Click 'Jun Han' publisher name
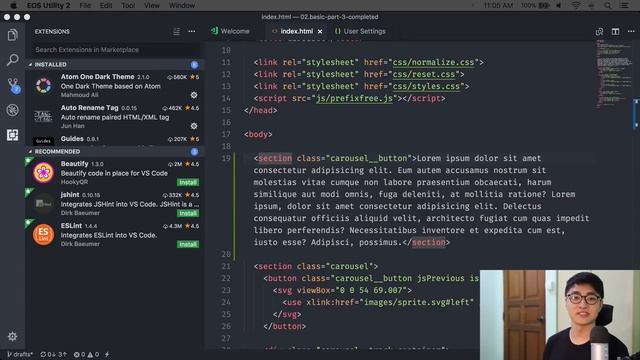Viewport: 640px width, 360px height. point(73,126)
